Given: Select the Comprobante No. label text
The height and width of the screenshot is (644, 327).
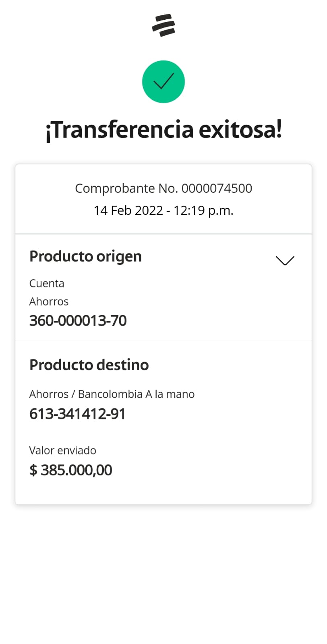Looking at the screenshot, I should point(126,188).
